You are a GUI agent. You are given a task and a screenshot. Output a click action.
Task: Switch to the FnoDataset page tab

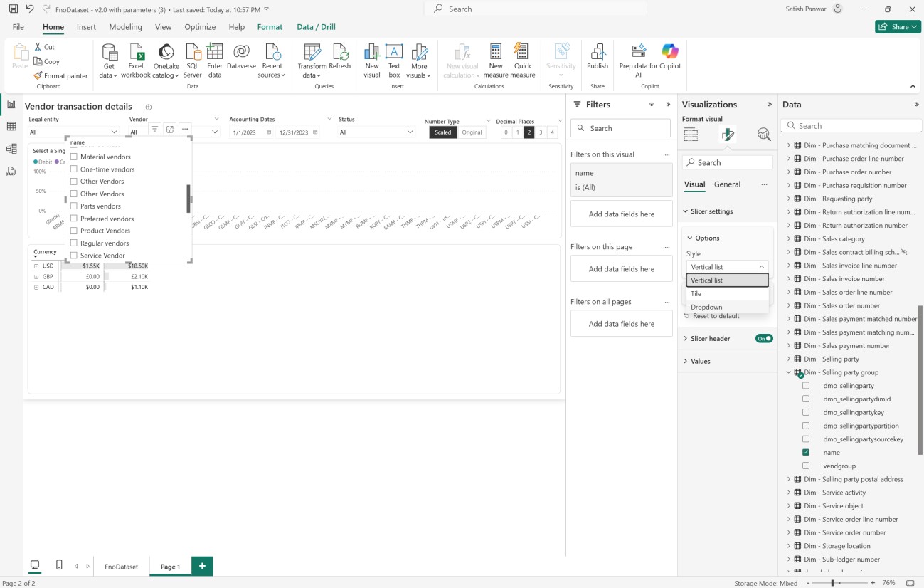pos(121,567)
